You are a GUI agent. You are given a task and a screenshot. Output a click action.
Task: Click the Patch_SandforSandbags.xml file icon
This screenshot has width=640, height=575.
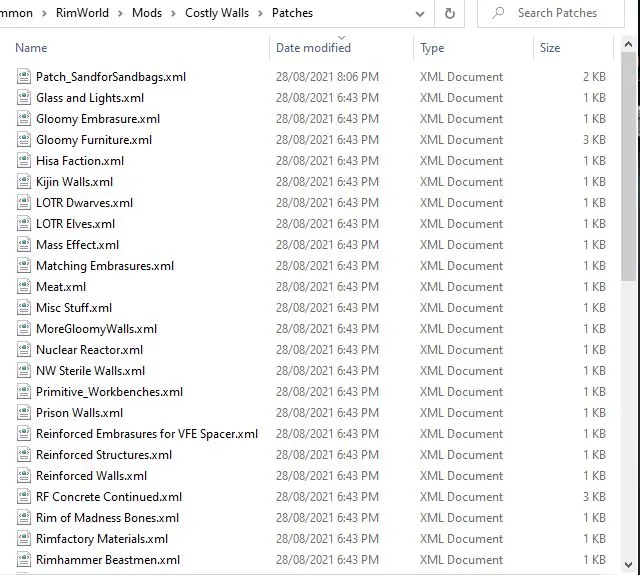pos(25,77)
